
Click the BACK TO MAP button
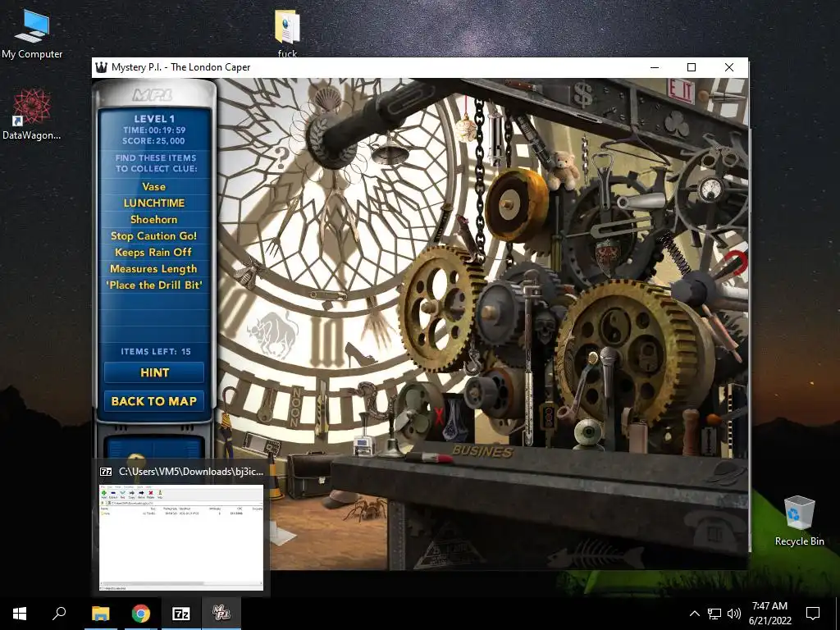(x=154, y=400)
